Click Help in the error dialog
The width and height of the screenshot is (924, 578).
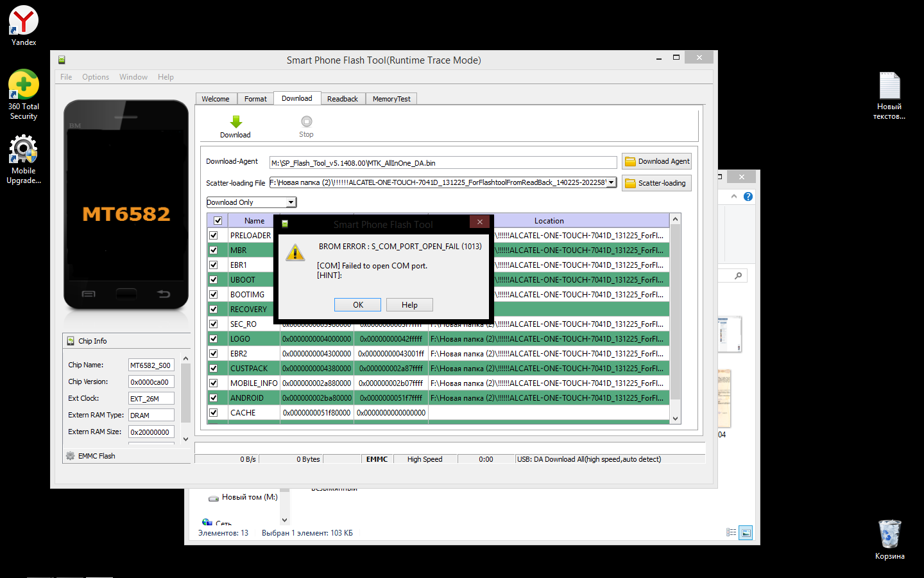coord(409,305)
